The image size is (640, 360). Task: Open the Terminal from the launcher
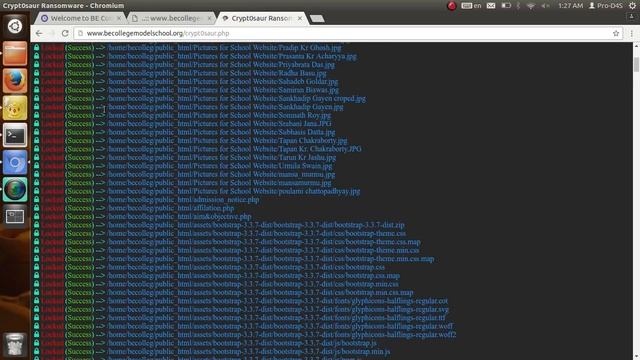[x=15, y=135]
